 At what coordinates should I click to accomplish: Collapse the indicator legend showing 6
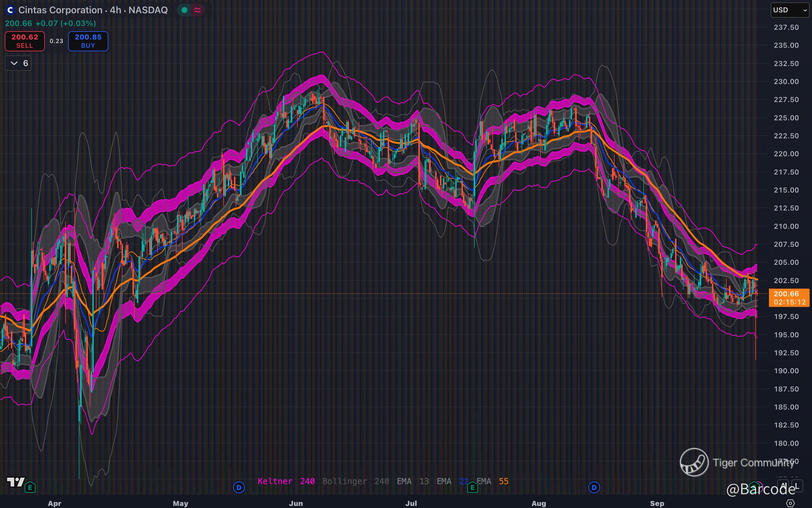tap(18, 63)
